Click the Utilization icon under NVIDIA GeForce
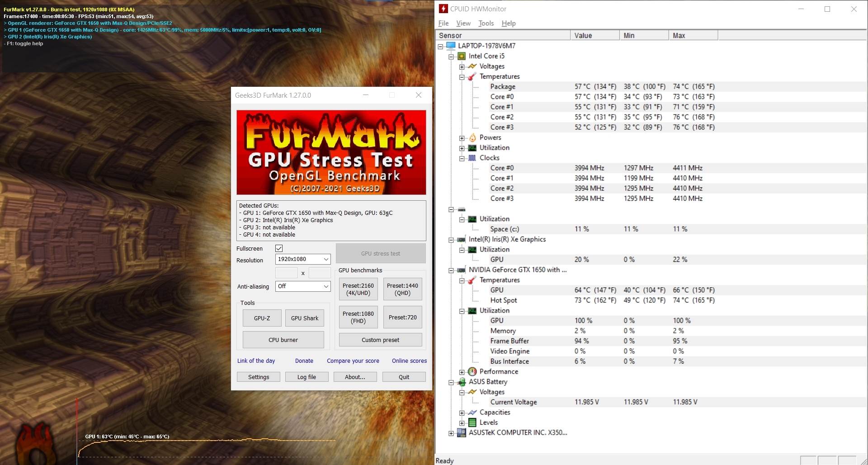The width and height of the screenshot is (868, 465). (472, 311)
